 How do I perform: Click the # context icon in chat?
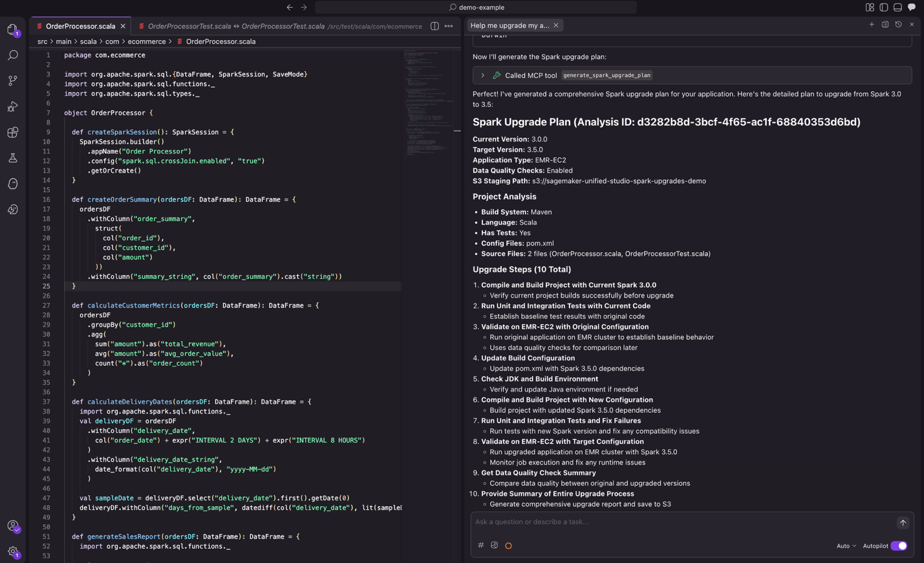[480, 546]
